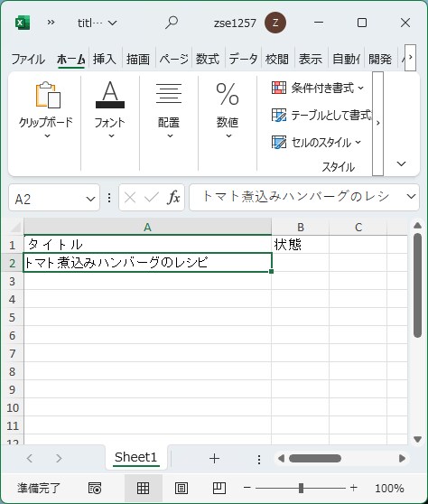Open the 数値 number format group
The image size is (428, 504).
pyautogui.click(x=228, y=110)
